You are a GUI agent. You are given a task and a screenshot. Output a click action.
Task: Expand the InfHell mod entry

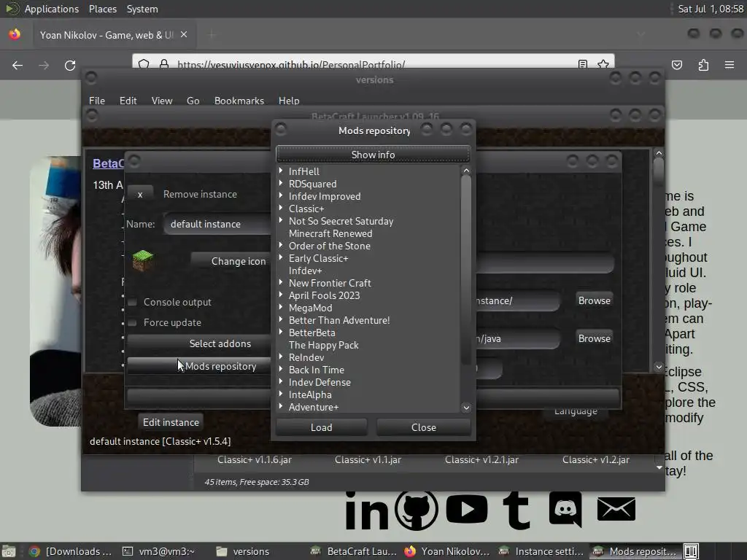[281, 171]
